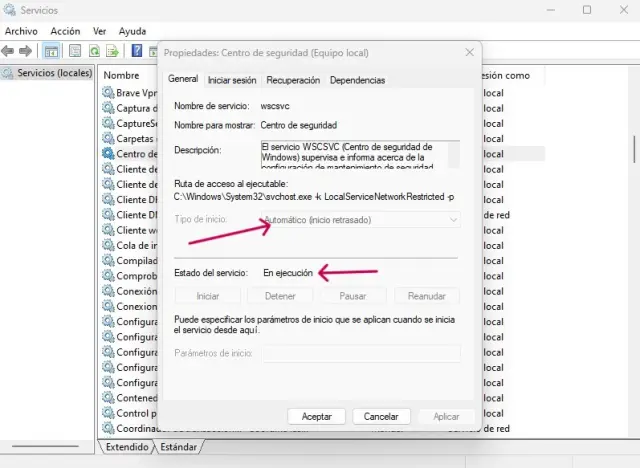Switch to the Estándar view tab

point(179,447)
